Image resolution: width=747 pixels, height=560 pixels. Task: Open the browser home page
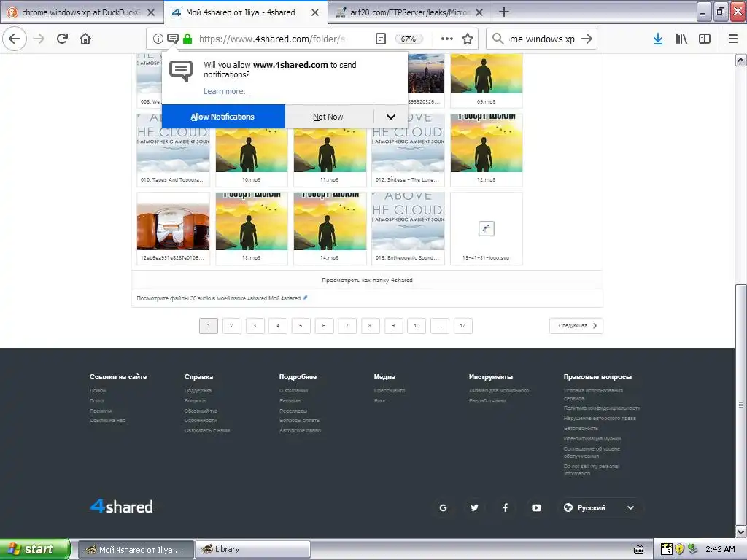pos(85,39)
